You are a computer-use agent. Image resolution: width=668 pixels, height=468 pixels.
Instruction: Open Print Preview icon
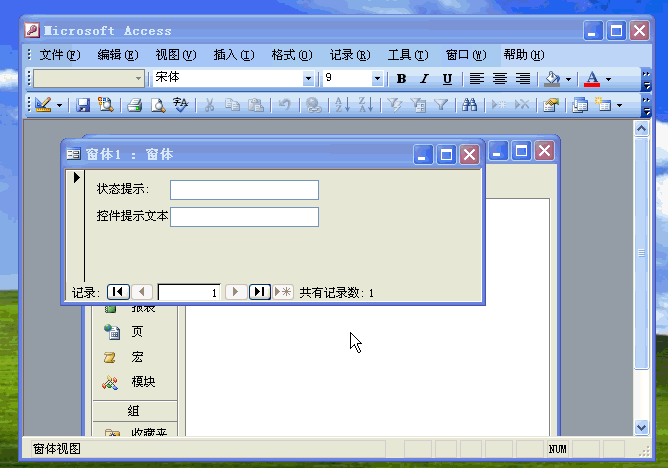[x=158, y=105]
